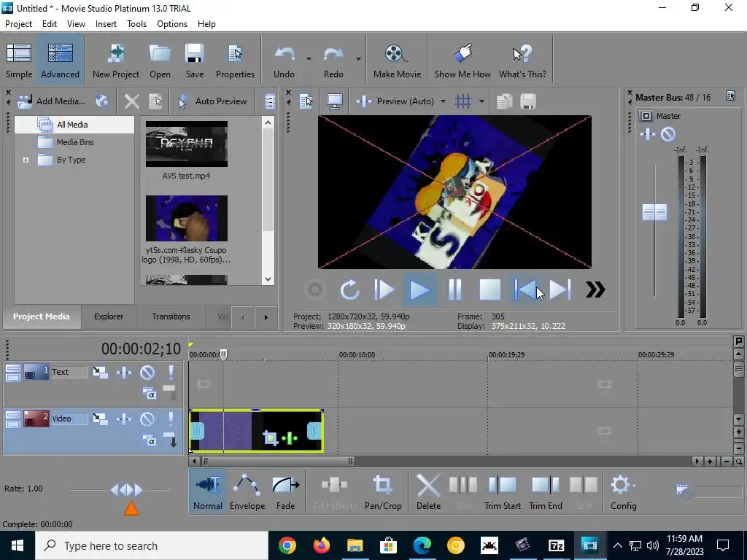The height and width of the screenshot is (560, 747).
Task: Open the Insert menu
Action: 106,24
